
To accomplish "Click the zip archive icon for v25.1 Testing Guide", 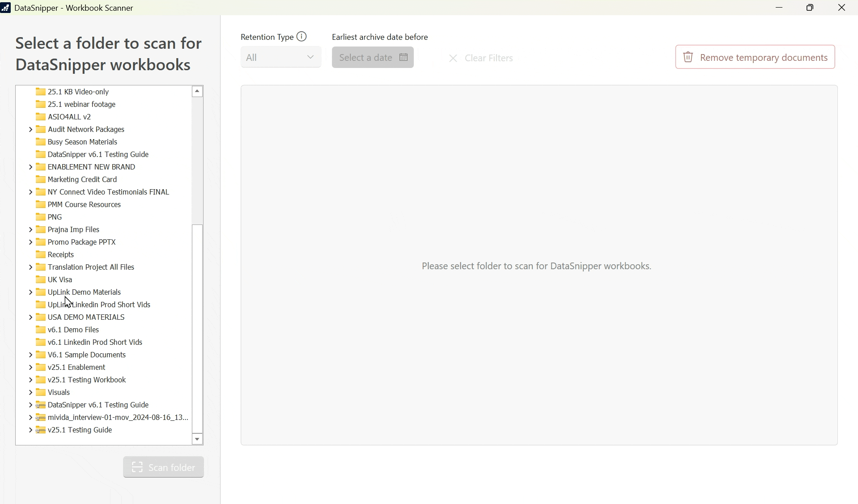I will (x=41, y=430).
